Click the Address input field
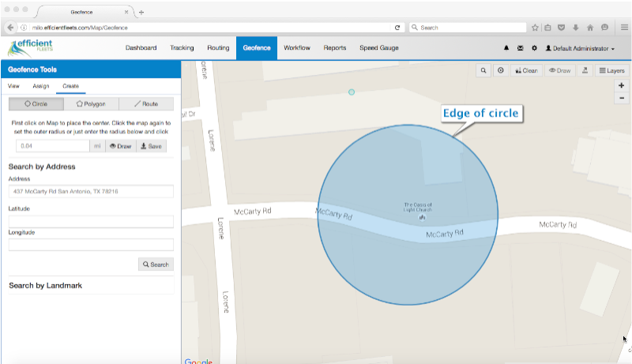The height and width of the screenshot is (364, 632). tap(91, 191)
